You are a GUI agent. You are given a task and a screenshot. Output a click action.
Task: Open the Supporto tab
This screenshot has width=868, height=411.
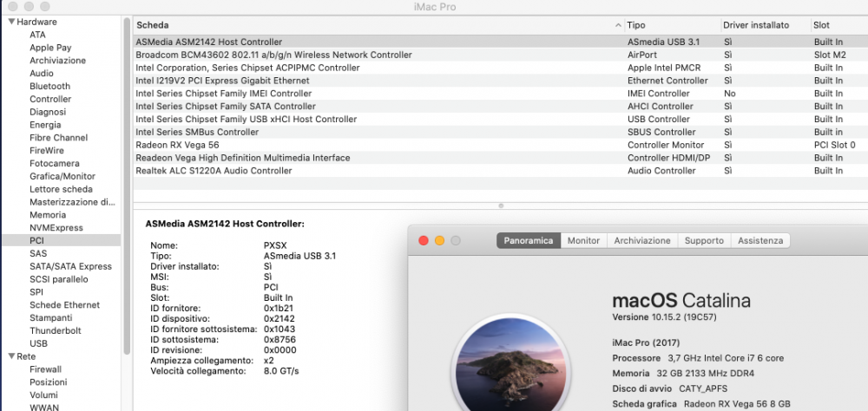coord(704,241)
